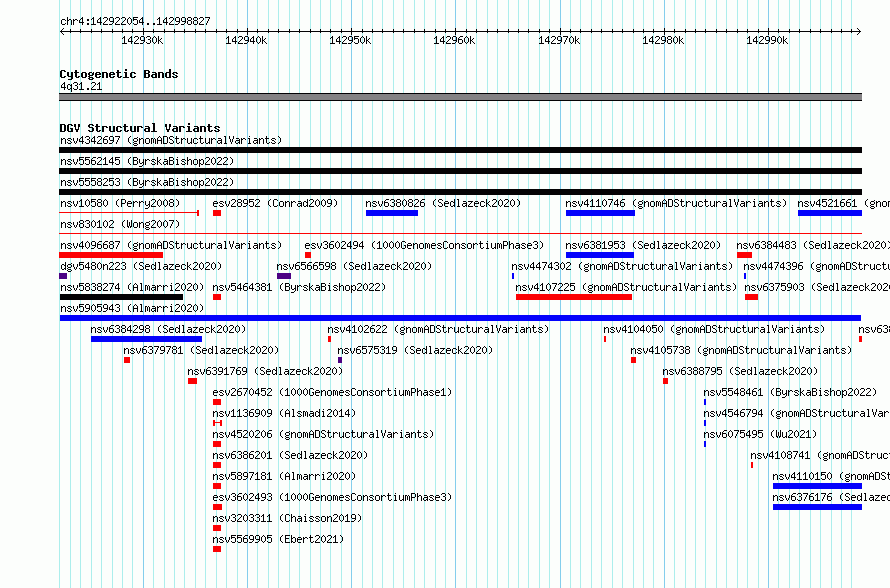Select the black bar under nsv5838274
890x588 pixels.
tap(121, 297)
